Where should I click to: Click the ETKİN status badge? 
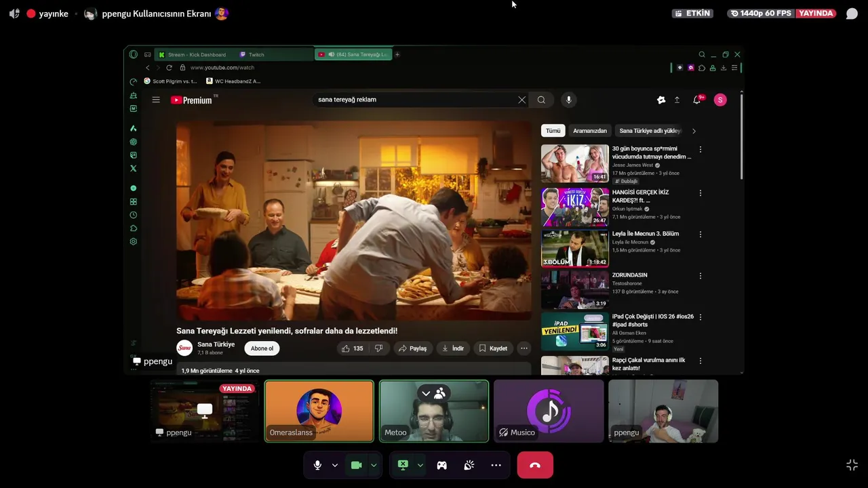point(692,14)
